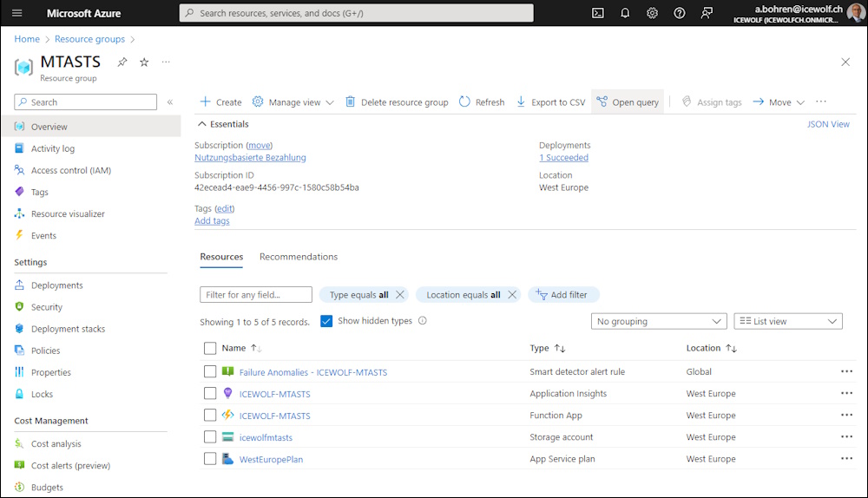Image resolution: width=868 pixels, height=498 pixels.
Task: Open the toolbar overflow ellipsis menu
Action: tap(821, 102)
